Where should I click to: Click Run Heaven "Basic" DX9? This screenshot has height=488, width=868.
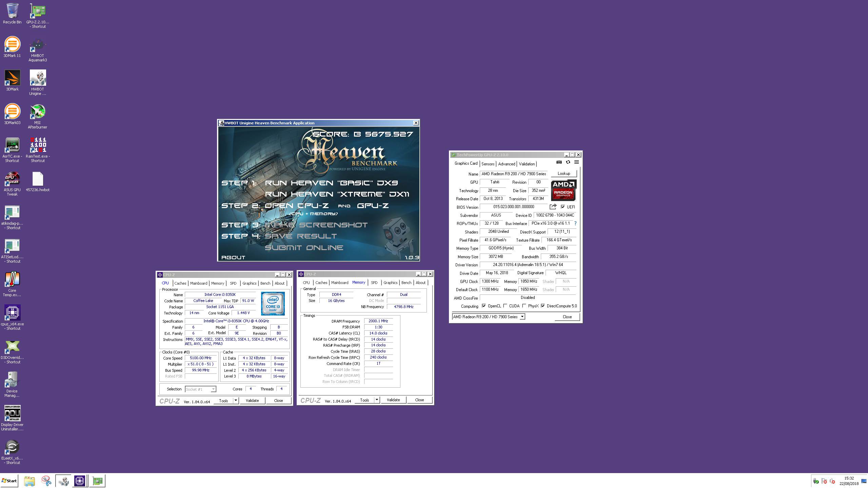click(331, 183)
